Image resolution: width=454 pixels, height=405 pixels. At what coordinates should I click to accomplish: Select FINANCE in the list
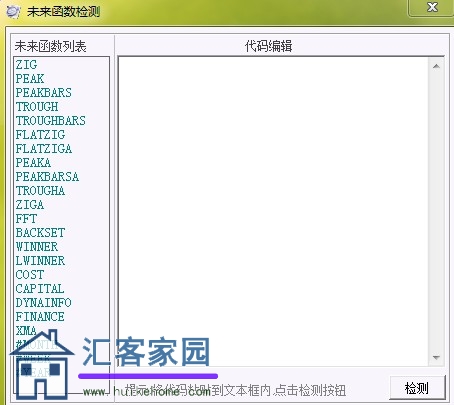40,316
